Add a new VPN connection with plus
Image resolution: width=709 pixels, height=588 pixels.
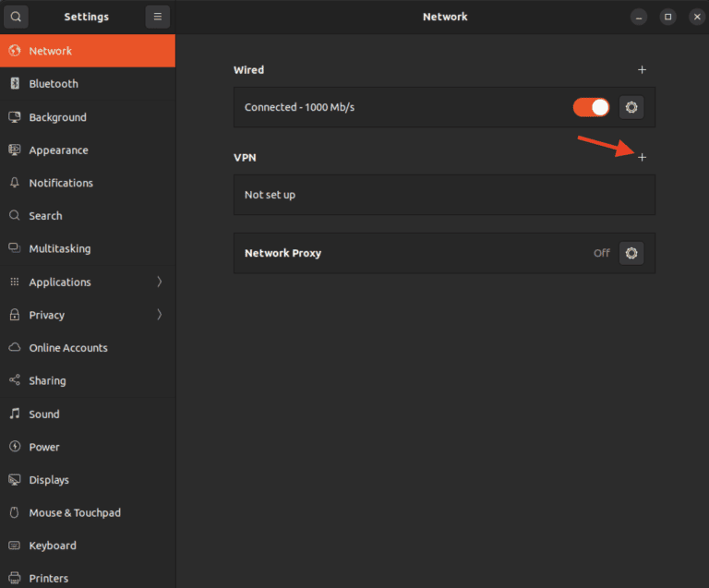pos(643,158)
